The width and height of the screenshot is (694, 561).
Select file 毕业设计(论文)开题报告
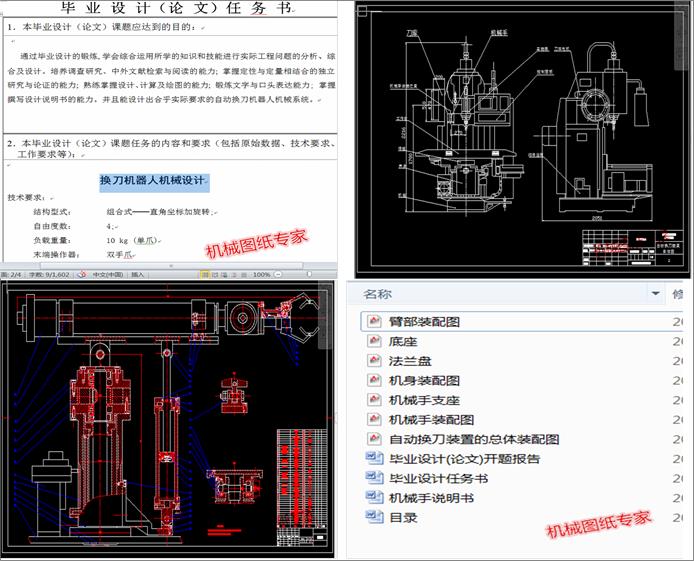tap(464, 458)
